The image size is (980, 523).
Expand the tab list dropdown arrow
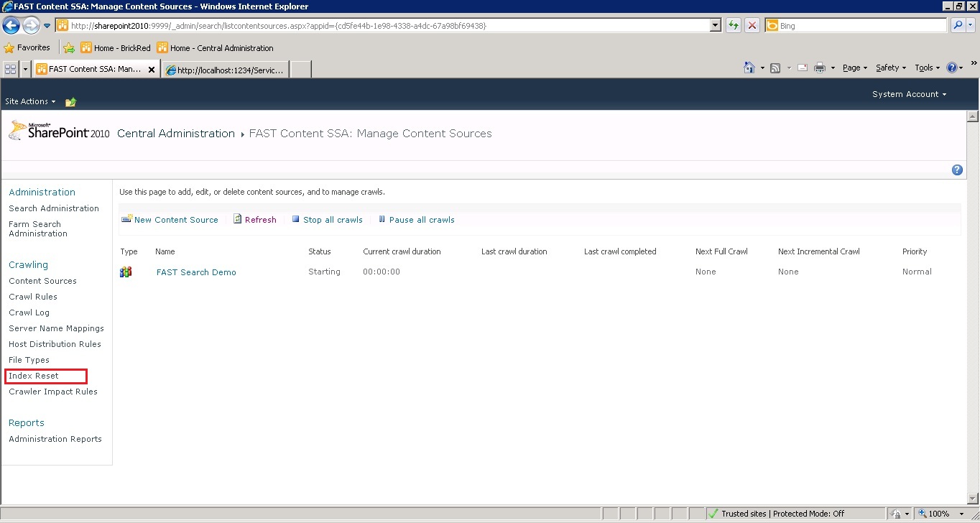[x=26, y=69]
